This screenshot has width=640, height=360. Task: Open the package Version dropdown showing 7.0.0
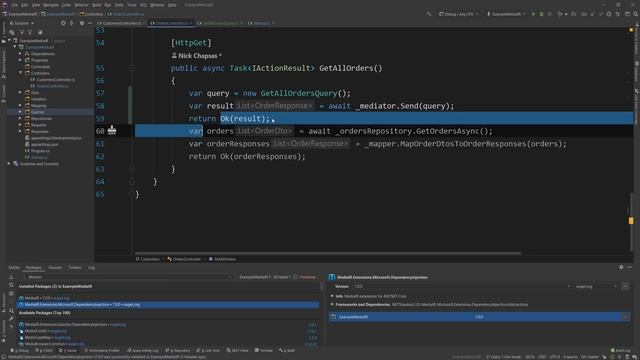click(461, 286)
